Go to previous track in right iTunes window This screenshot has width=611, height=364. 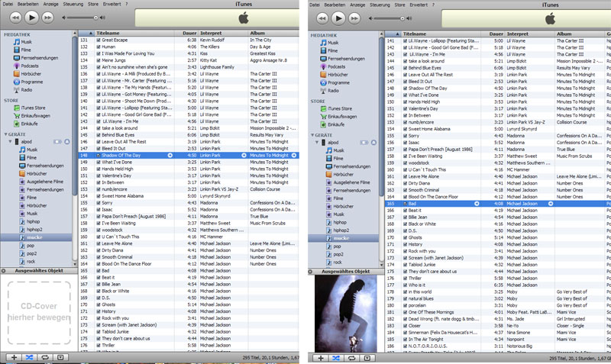(322, 18)
